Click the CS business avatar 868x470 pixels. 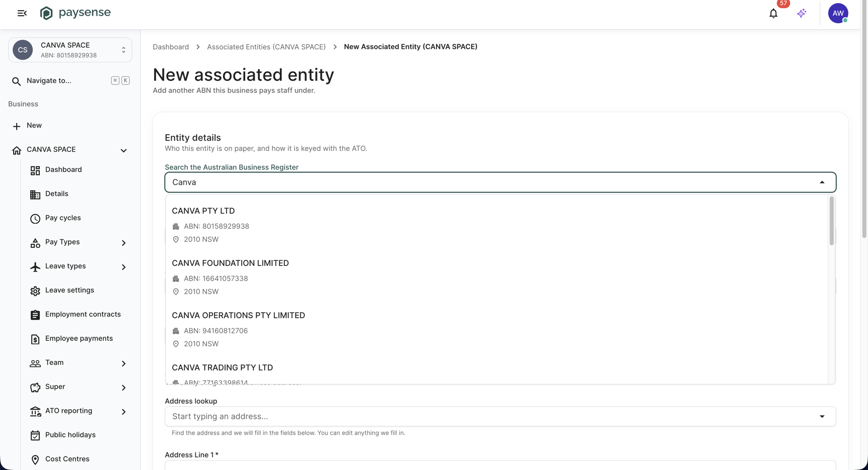[x=23, y=50]
